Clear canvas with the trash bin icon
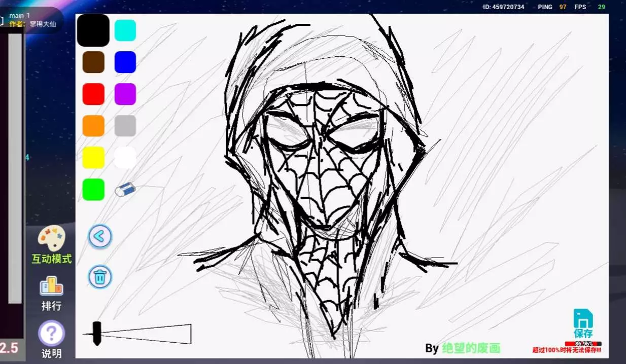The image size is (626, 364). click(x=100, y=277)
